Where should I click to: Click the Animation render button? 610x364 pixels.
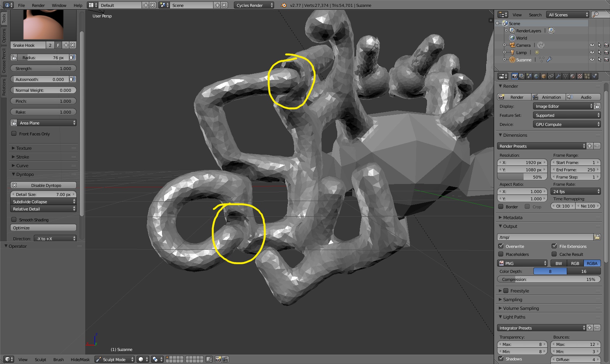click(548, 97)
